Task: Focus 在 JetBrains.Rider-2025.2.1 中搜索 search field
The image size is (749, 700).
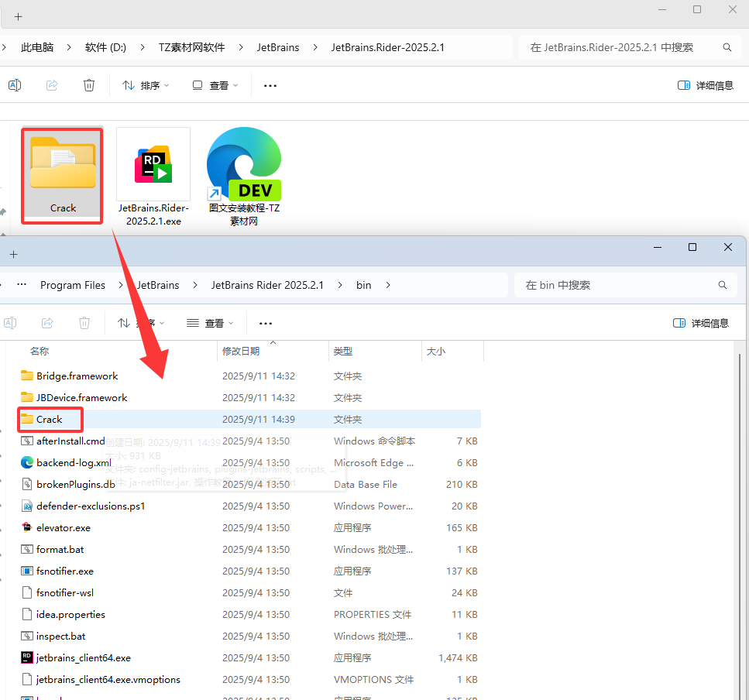Action: [x=630, y=47]
